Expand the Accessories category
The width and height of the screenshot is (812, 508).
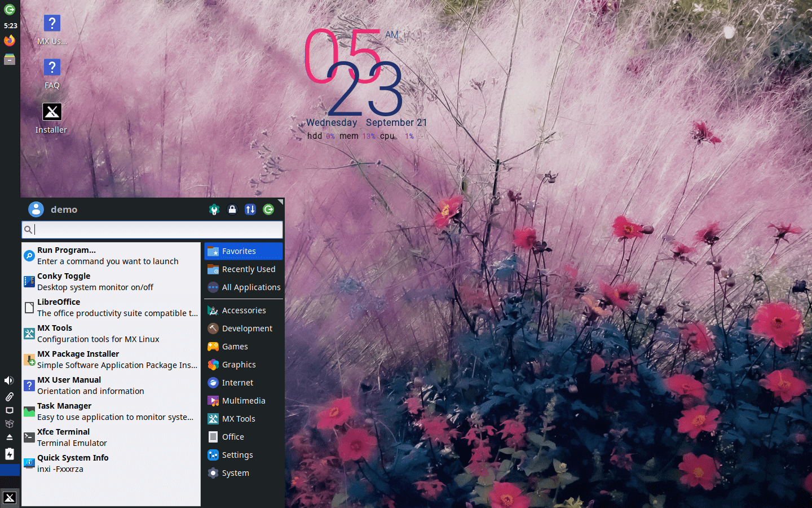point(242,310)
